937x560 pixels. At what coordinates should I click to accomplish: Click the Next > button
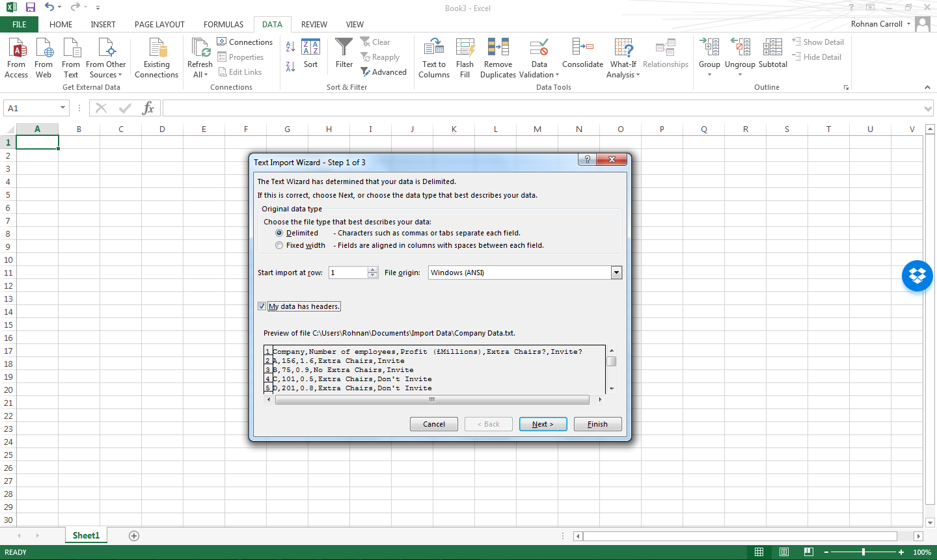coord(543,424)
